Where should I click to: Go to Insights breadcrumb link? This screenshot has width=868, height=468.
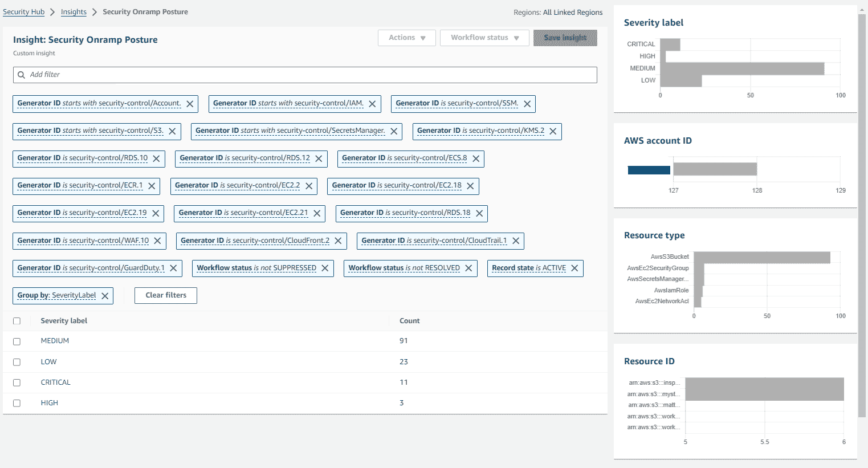(x=74, y=12)
